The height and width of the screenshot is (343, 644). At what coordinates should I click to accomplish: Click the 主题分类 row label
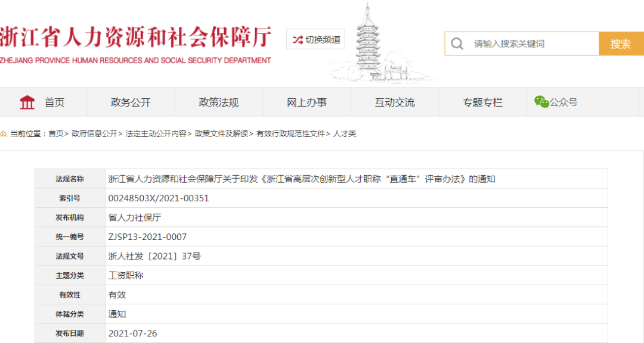[x=70, y=275]
